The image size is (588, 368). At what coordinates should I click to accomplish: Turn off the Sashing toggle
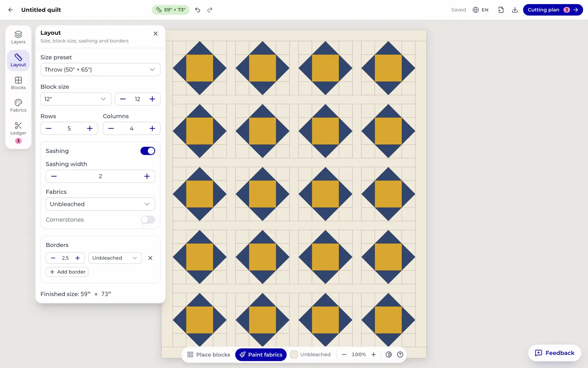coord(148,151)
